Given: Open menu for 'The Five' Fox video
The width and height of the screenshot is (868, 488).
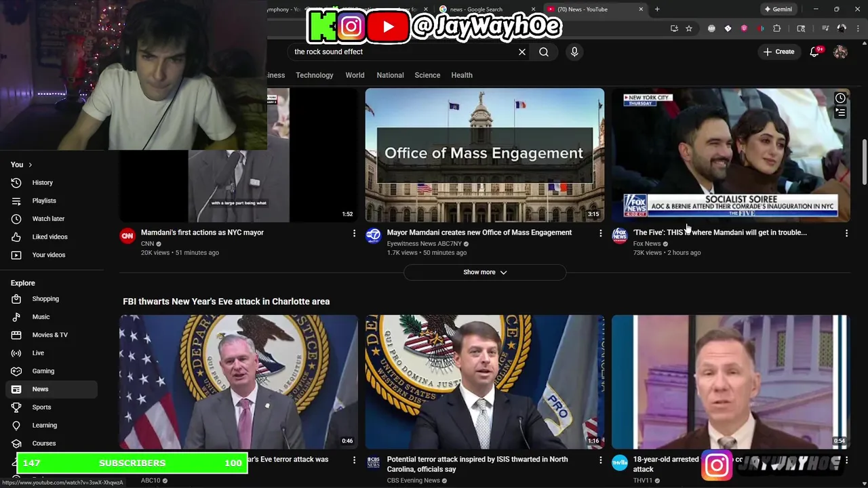Looking at the screenshot, I should 846,233.
